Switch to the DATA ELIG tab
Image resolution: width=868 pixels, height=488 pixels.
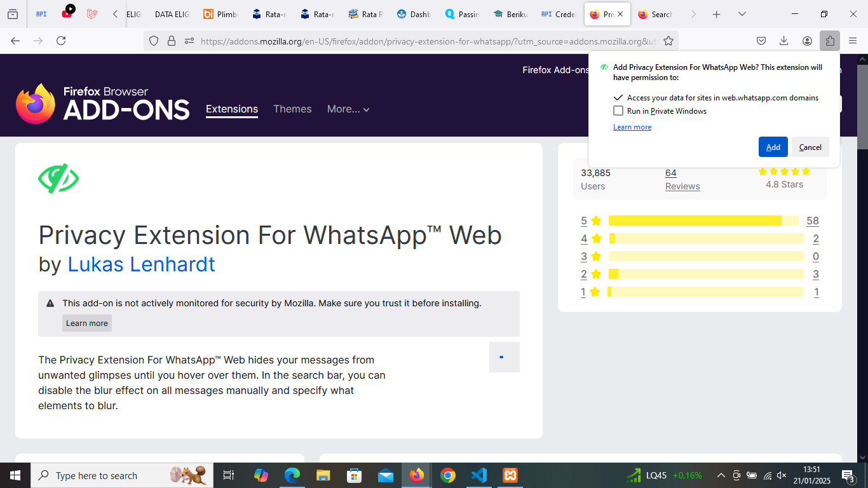[172, 14]
